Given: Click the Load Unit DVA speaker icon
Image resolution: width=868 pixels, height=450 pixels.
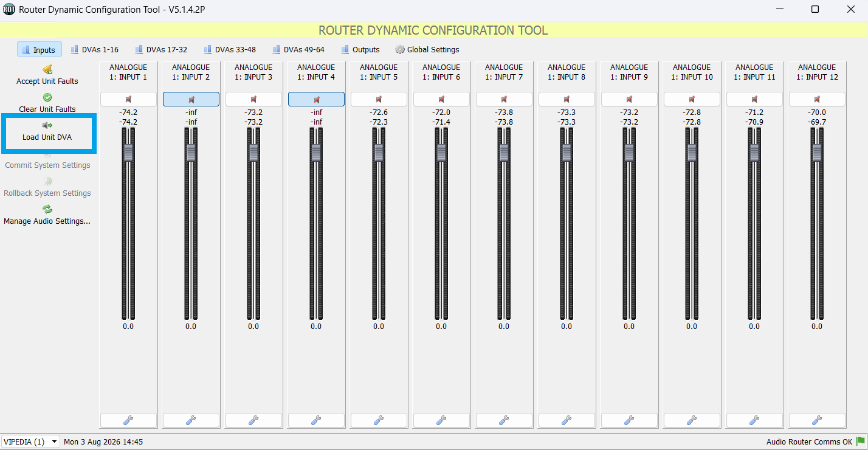Looking at the screenshot, I should 47,125.
